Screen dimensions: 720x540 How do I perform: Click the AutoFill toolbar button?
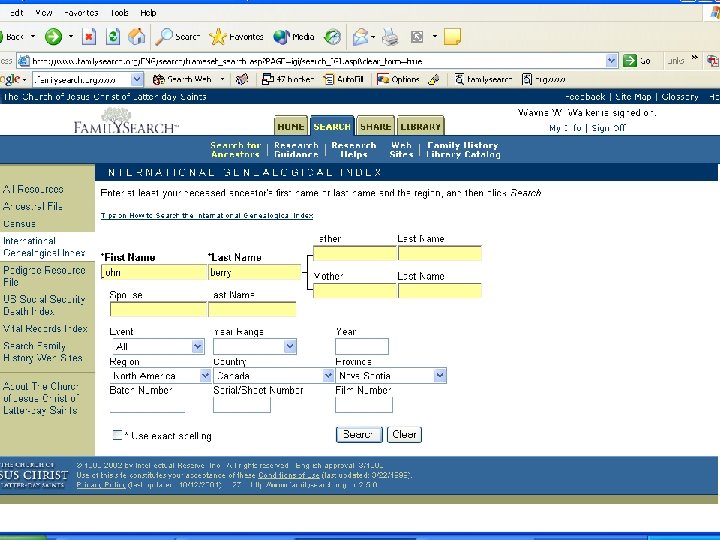pos(343,79)
